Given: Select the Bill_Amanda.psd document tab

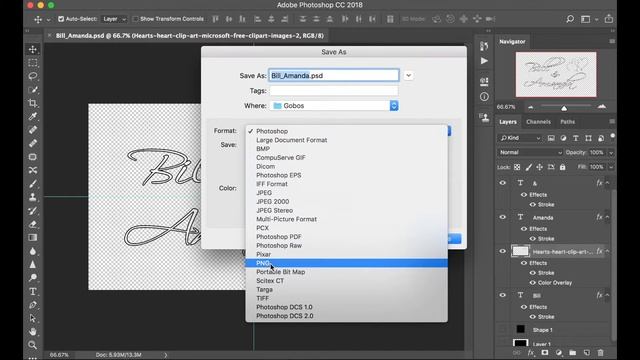Looking at the screenshot, I should [189, 36].
